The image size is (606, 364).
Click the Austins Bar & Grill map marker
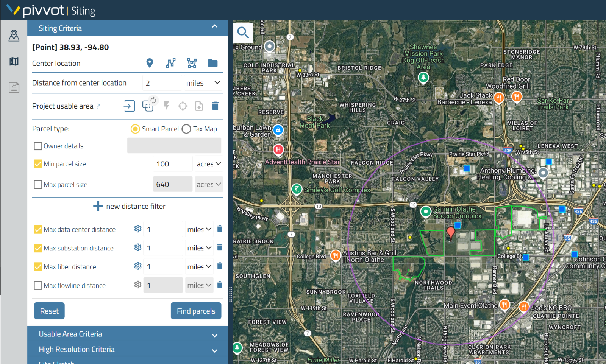[x=336, y=255]
